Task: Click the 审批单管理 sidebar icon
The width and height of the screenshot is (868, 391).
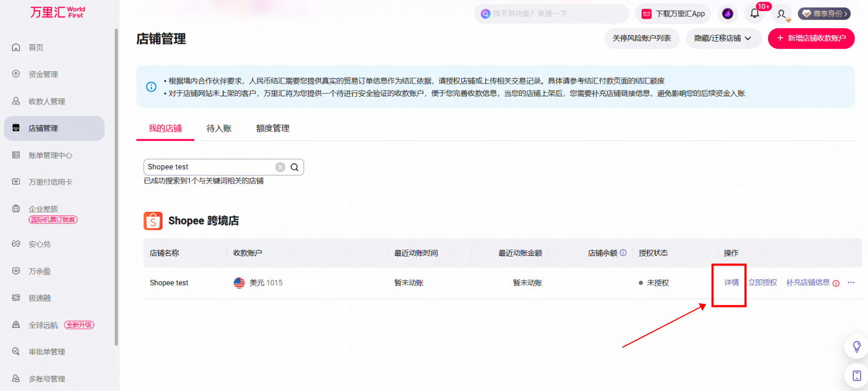Action: pos(16,352)
